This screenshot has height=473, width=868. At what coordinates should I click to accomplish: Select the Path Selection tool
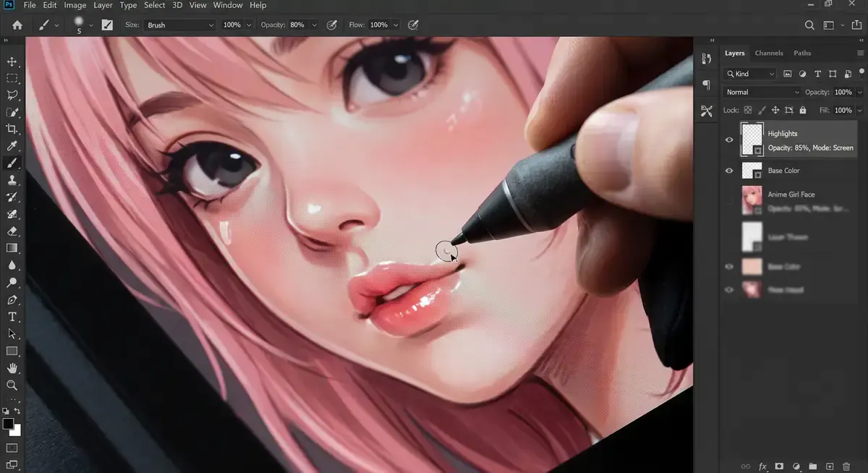[x=12, y=334]
